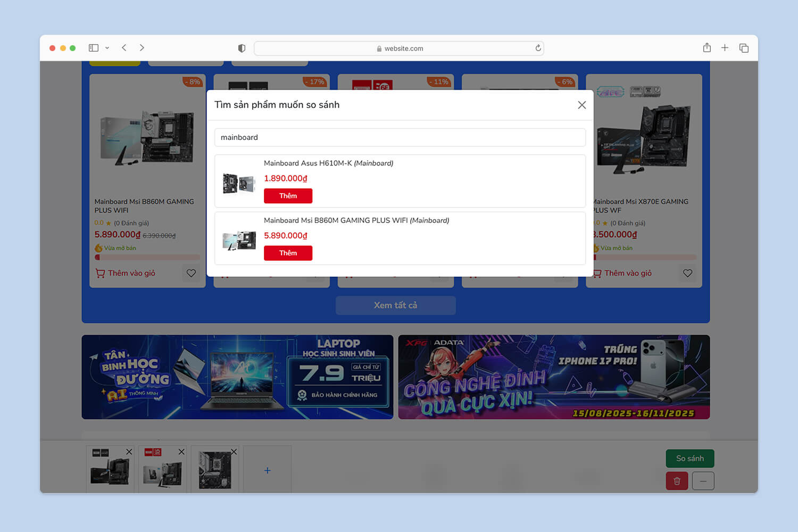Open the Safari share menu
Image resolution: width=798 pixels, height=532 pixels.
[706, 48]
